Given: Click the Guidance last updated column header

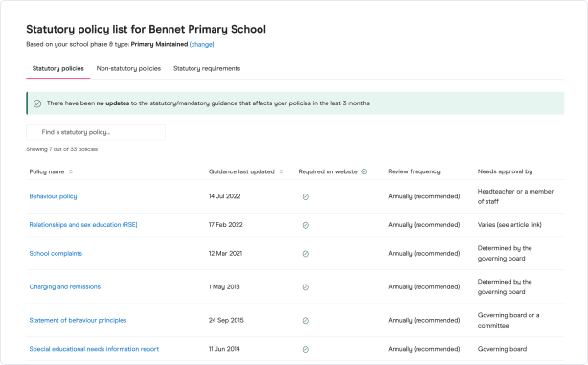Looking at the screenshot, I should coord(241,171).
